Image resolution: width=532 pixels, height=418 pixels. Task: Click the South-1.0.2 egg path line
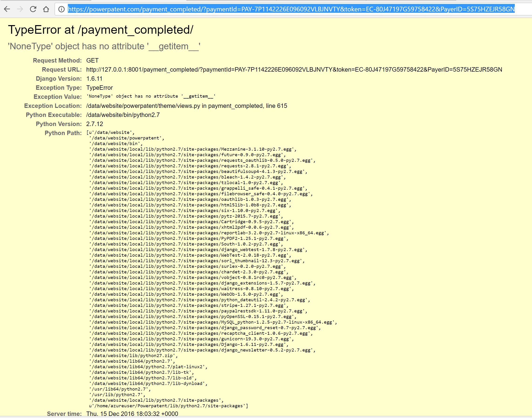[x=186, y=244]
